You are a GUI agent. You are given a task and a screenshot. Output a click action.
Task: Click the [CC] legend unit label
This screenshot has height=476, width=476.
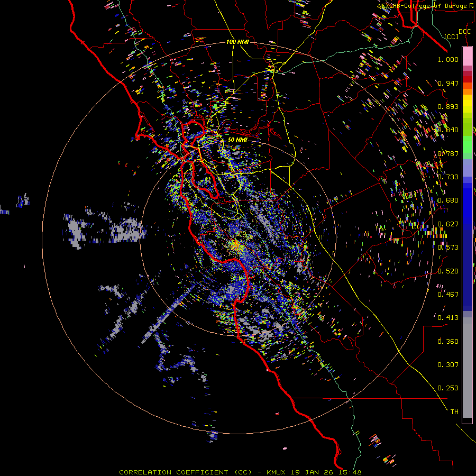[x=452, y=36]
